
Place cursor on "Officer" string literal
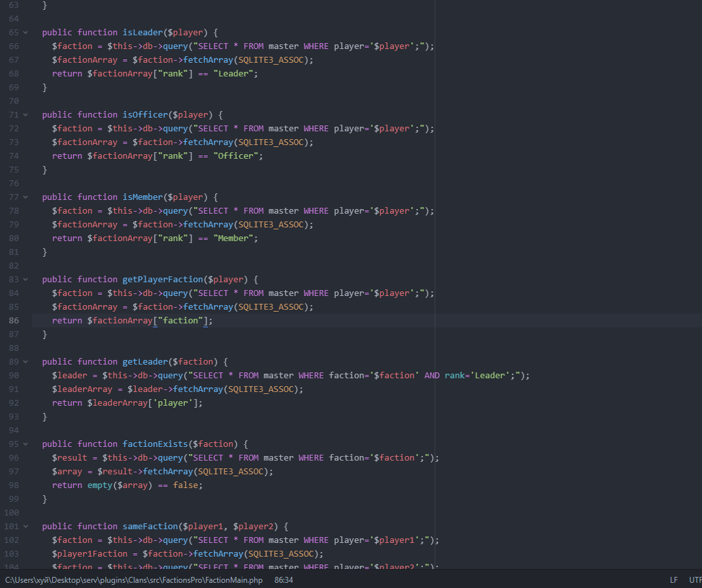pyautogui.click(x=238, y=156)
